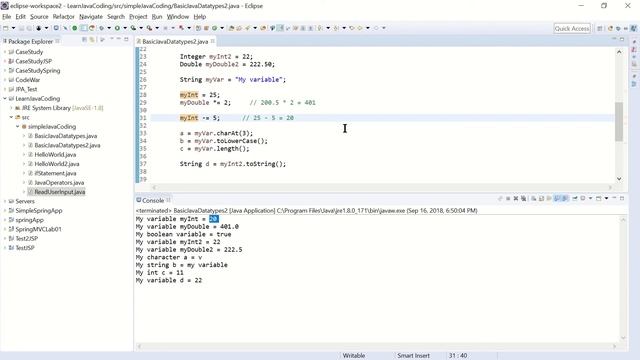Toggle Link with Editor in Package Explorer
Image resolution: width=640 pixels, height=360 pixels.
[x=92, y=40]
